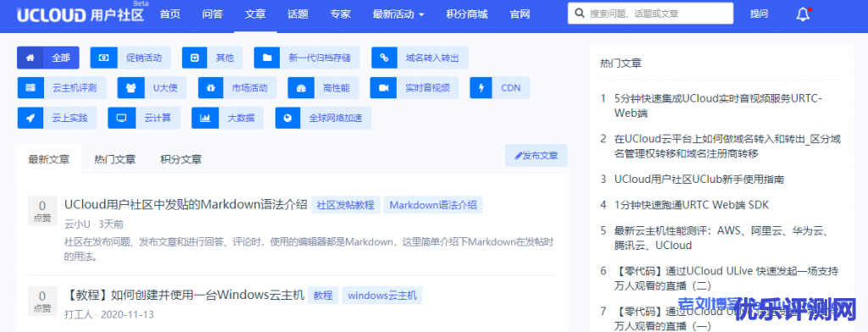
Task: Click the 提问 button in the header
Action: [759, 14]
